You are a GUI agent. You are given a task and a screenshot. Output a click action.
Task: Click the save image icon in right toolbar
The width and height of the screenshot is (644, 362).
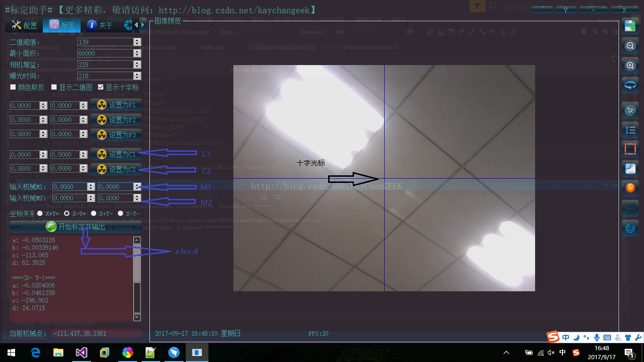pos(630,25)
